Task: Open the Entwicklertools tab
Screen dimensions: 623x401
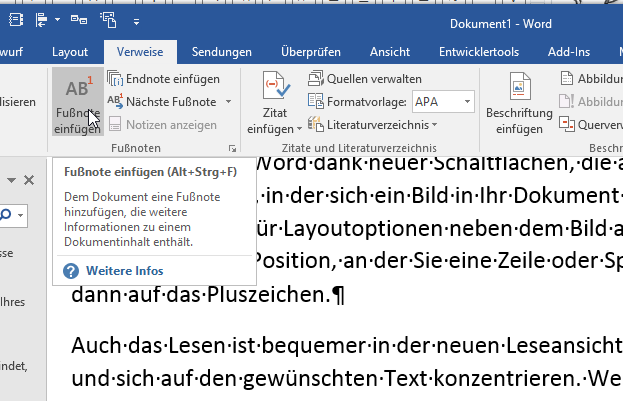Action: tap(479, 52)
